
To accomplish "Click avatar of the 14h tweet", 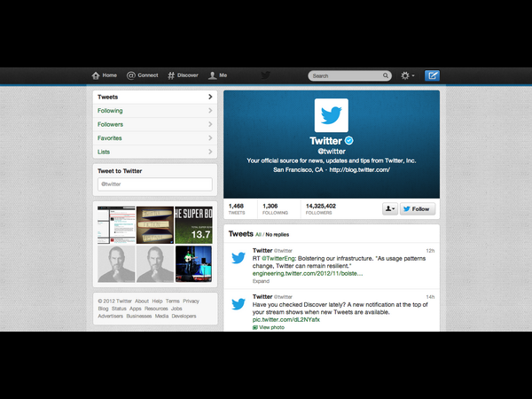I will (239, 303).
